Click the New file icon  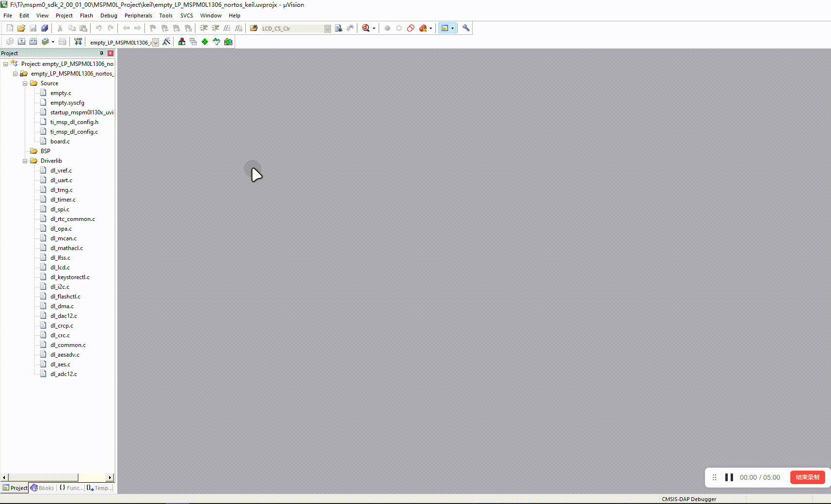(x=10, y=28)
